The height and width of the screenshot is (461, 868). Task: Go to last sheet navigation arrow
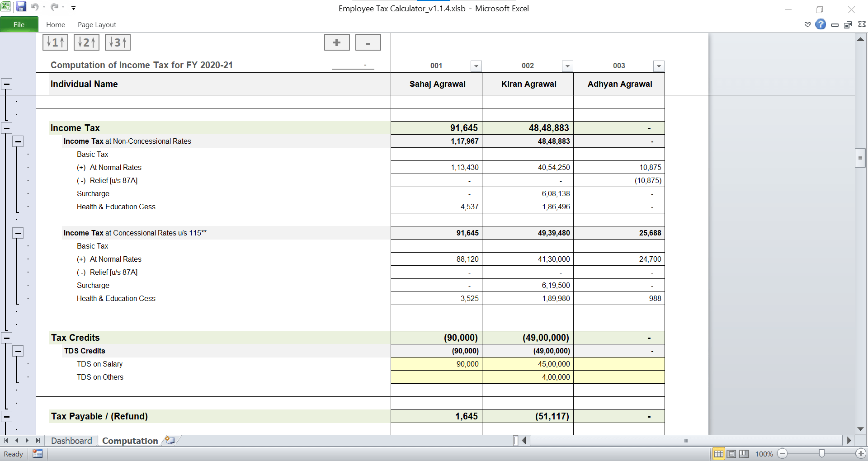[38, 440]
